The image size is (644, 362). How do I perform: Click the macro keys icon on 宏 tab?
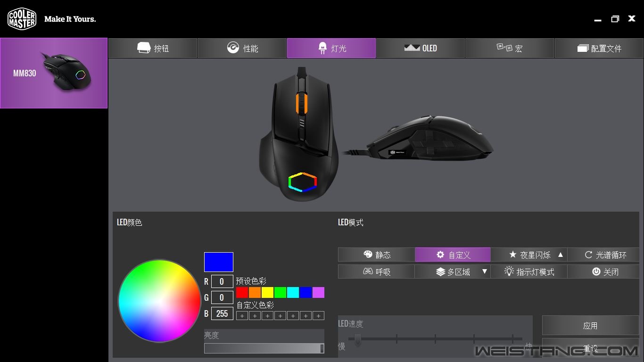(504, 47)
